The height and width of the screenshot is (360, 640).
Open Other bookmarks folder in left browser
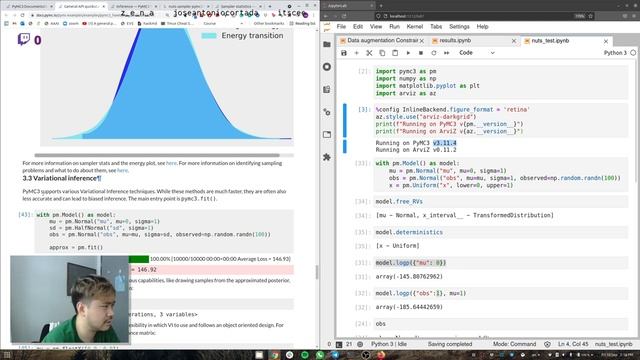(x=269, y=24)
